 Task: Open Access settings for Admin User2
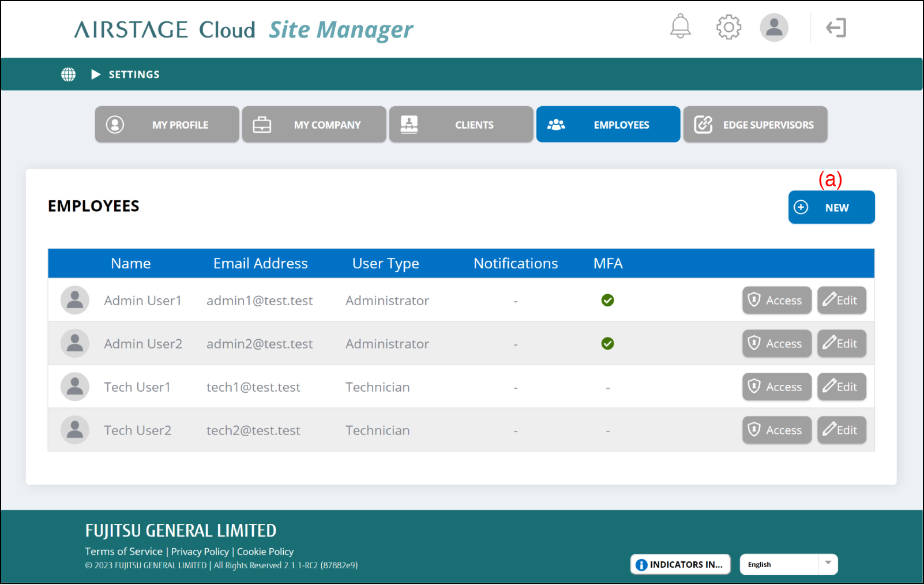pyautogui.click(x=776, y=344)
